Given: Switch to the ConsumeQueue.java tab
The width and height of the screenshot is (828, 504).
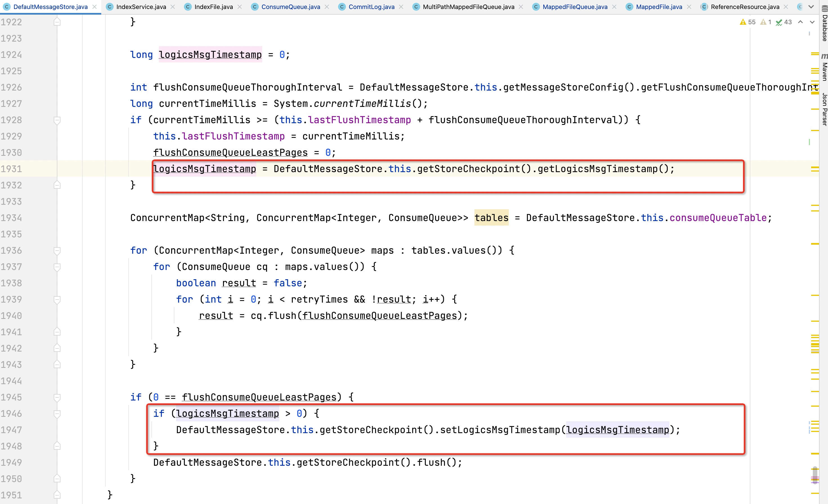Looking at the screenshot, I should point(290,7).
